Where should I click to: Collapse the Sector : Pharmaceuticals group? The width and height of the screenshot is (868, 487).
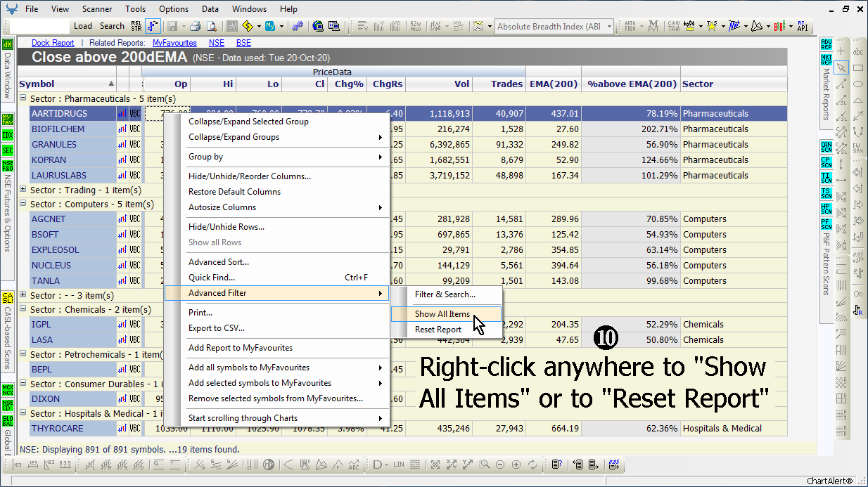[x=23, y=99]
